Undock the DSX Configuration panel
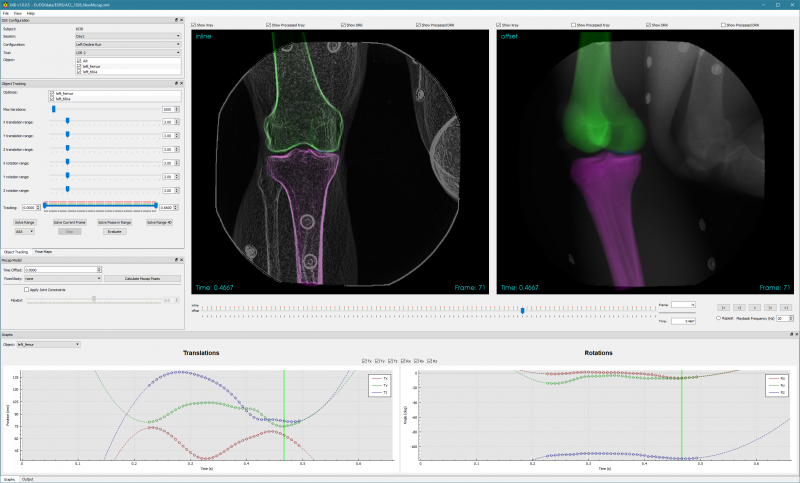The width and height of the screenshot is (800, 483). pyautogui.click(x=177, y=20)
